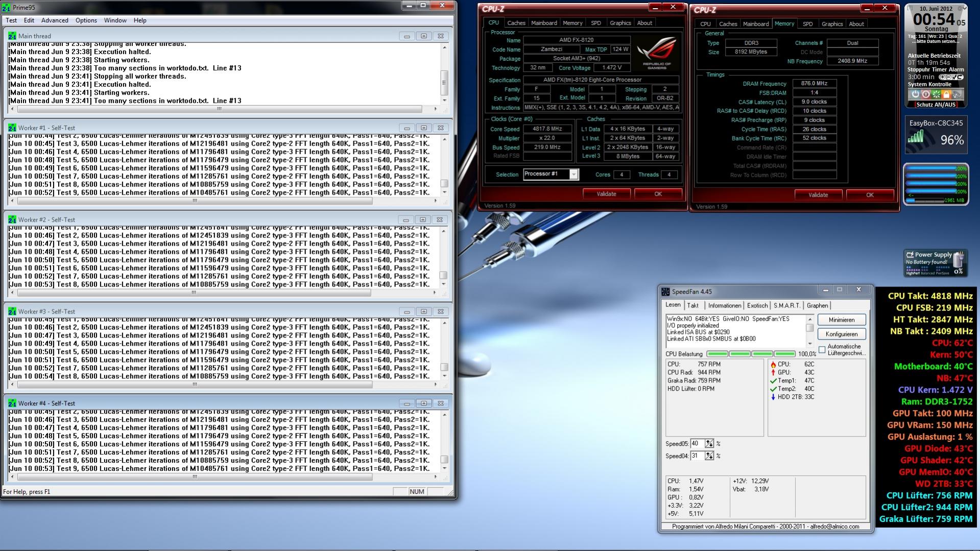980x551 pixels.
Task: Click the Speed04 spinner arrows
Action: click(x=709, y=456)
